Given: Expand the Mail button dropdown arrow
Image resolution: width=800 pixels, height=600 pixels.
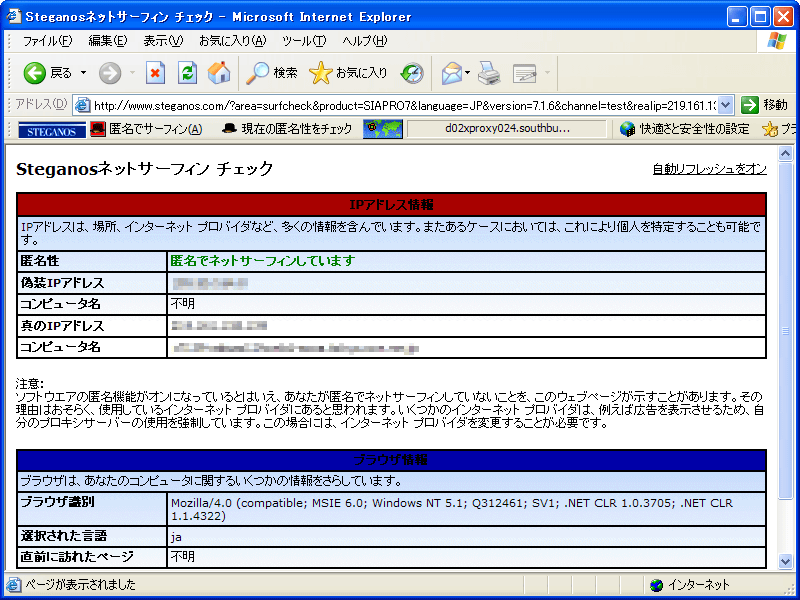Looking at the screenshot, I should click(467, 73).
